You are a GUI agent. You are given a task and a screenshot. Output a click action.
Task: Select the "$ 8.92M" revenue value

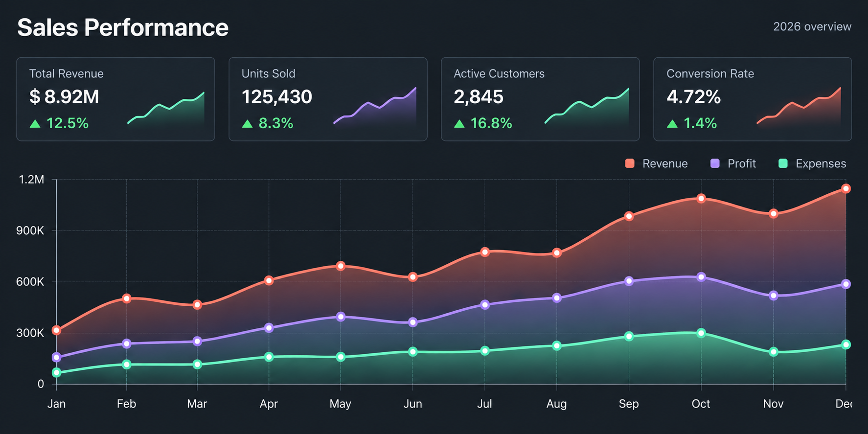tap(64, 97)
